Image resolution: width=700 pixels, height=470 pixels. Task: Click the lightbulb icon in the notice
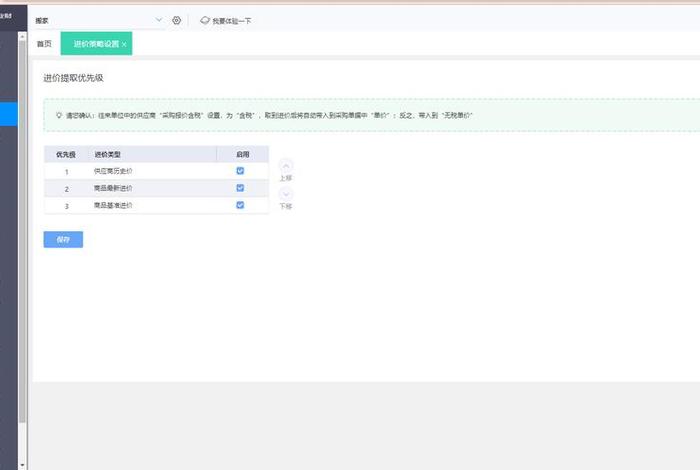tap(59, 115)
